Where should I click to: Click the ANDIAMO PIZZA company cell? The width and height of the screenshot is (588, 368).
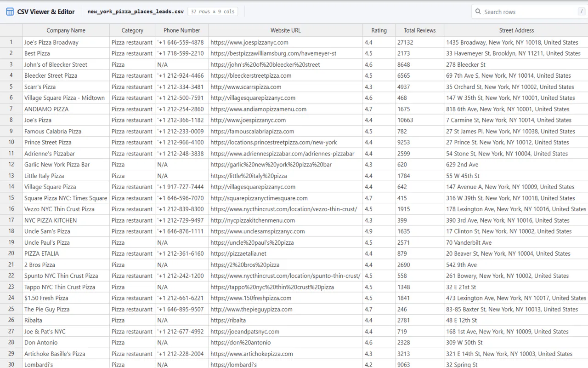point(66,109)
